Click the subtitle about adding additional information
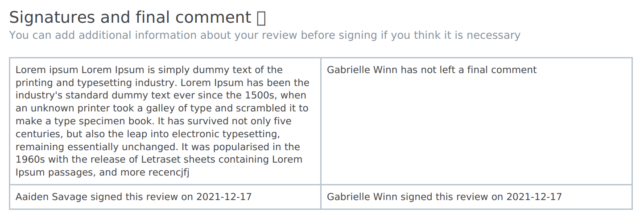The width and height of the screenshot is (644, 221). [265, 35]
